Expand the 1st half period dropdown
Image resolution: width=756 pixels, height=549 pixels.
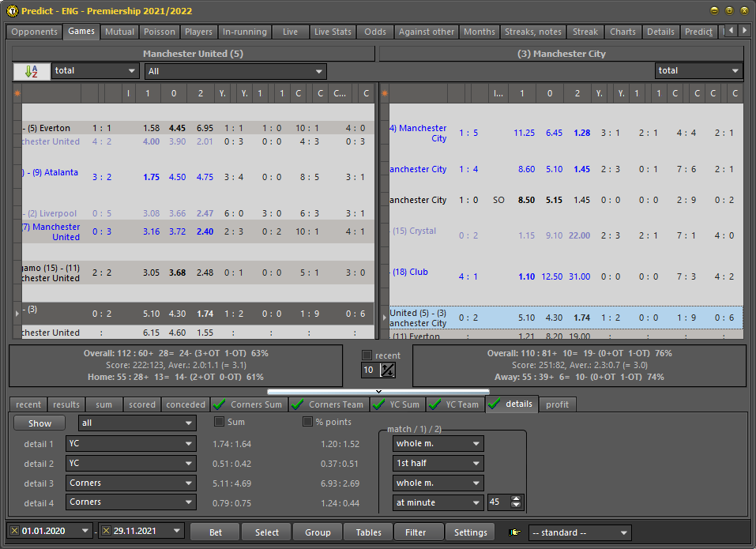coord(438,463)
